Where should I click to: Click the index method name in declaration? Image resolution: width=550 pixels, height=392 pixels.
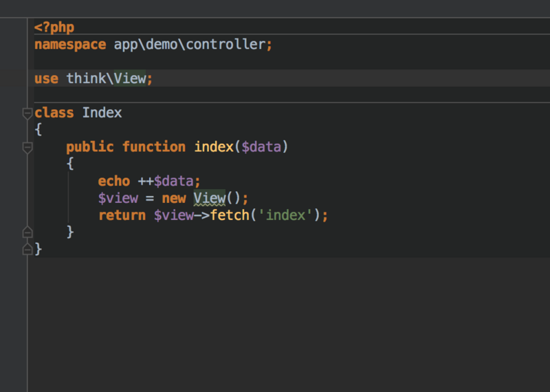tap(214, 147)
